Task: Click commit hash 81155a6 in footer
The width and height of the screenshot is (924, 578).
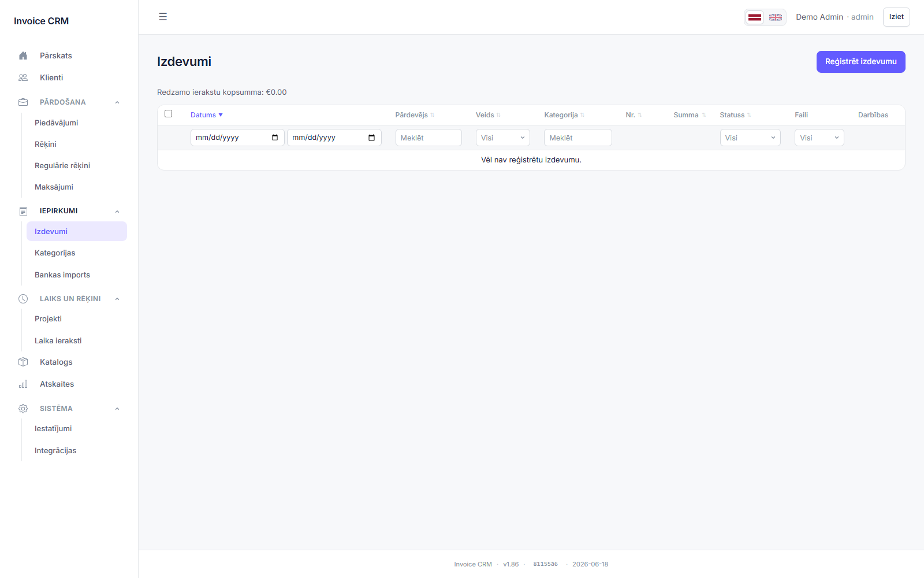Action: (545, 564)
